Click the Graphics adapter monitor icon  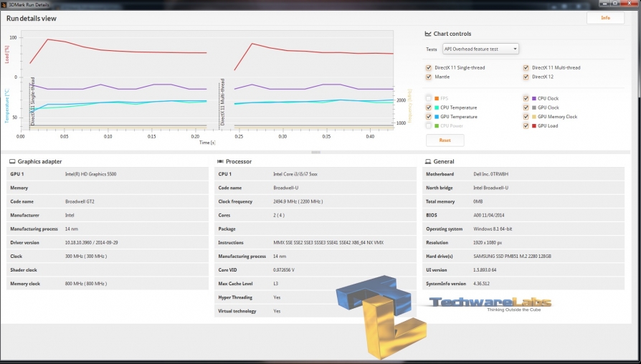[x=12, y=161]
